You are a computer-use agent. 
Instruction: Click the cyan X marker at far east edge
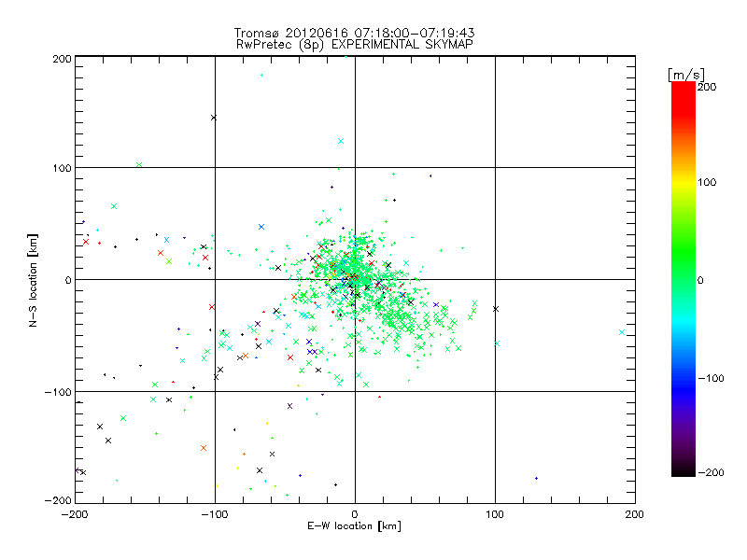point(622,332)
